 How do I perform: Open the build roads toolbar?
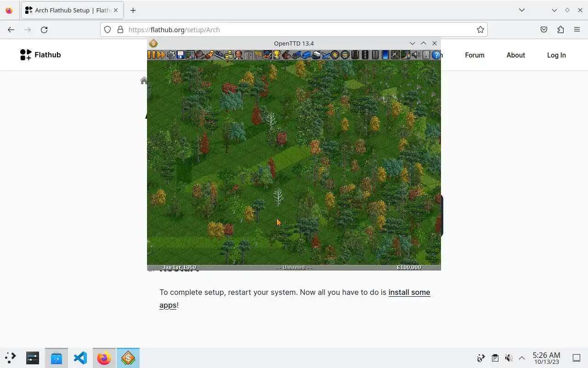coord(365,55)
